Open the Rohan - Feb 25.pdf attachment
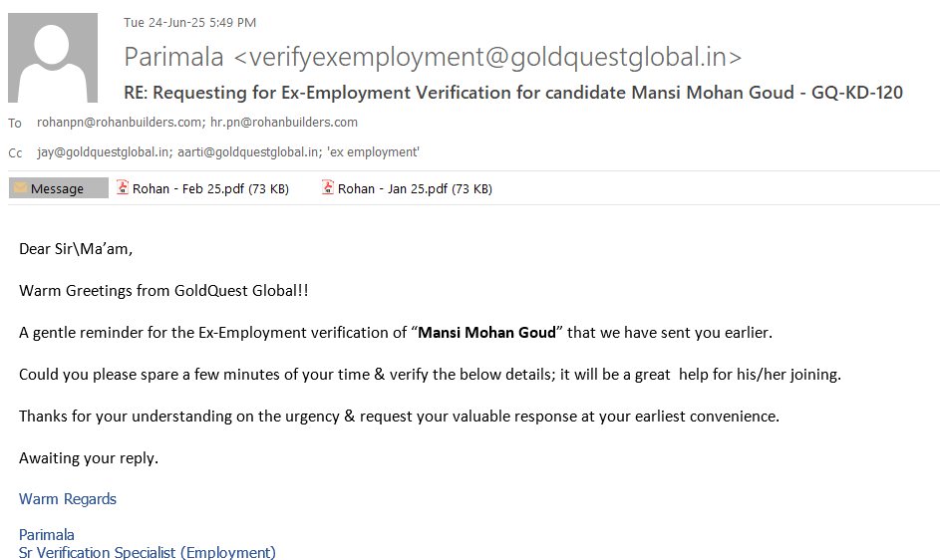 [209, 188]
